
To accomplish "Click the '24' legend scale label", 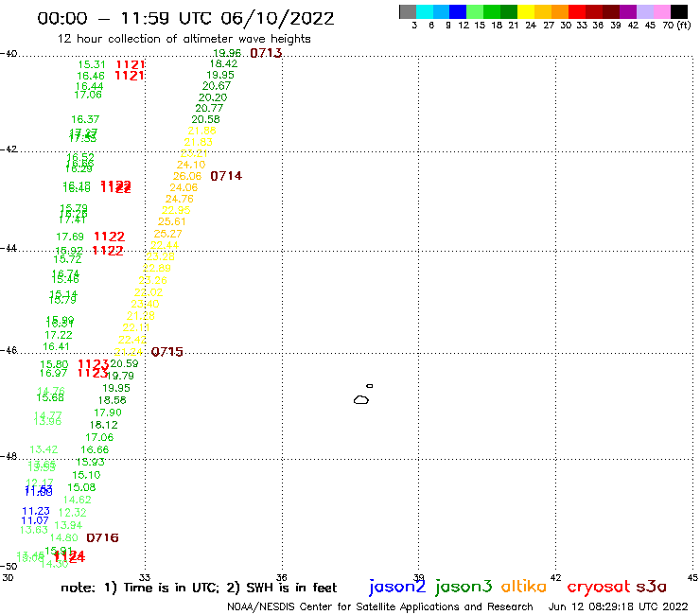I will coord(531,26).
